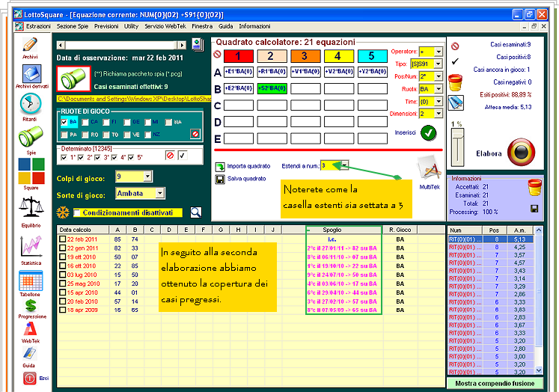Open the Estendi a num dropdown
The image size is (559, 392).
[344, 165]
